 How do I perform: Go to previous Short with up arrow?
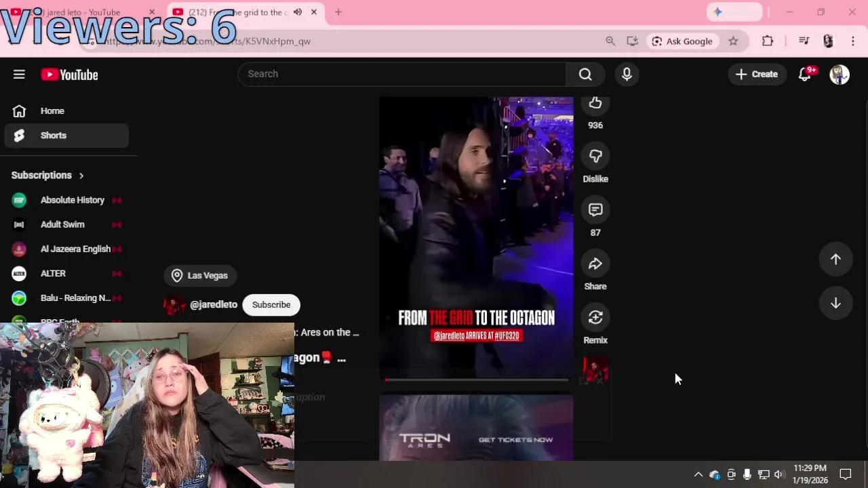coord(835,259)
